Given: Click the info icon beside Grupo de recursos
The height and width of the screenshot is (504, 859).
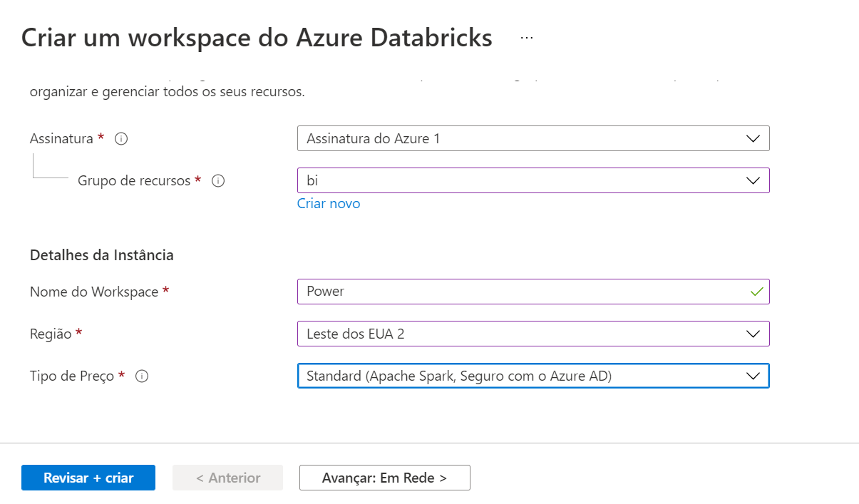Looking at the screenshot, I should coord(218,181).
